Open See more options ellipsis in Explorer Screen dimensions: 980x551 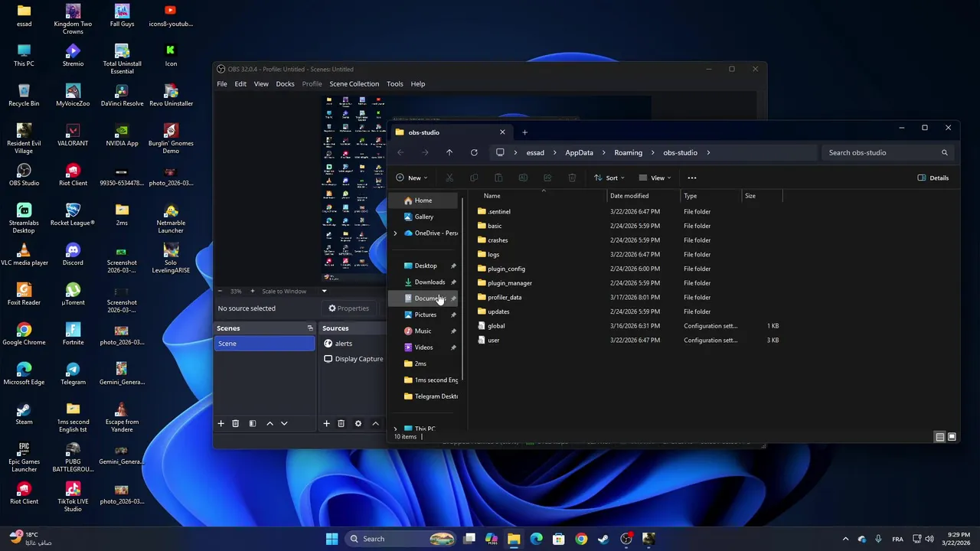point(691,178)
